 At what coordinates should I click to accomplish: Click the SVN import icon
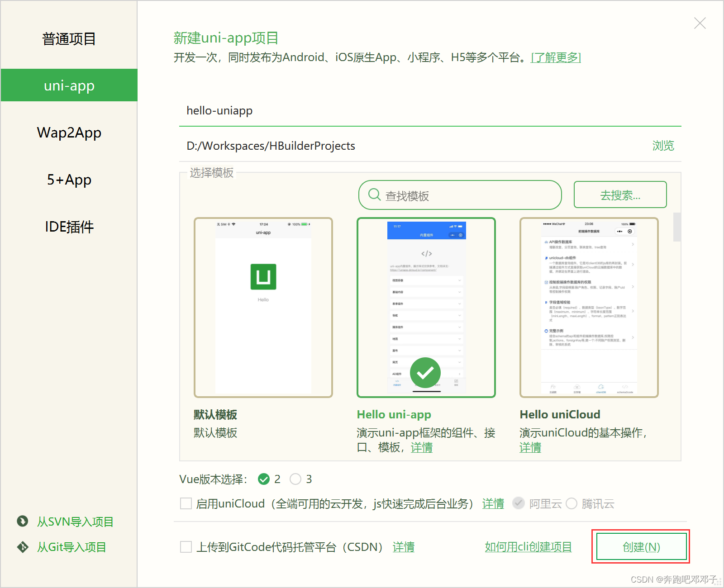click(x=22, y=521)
